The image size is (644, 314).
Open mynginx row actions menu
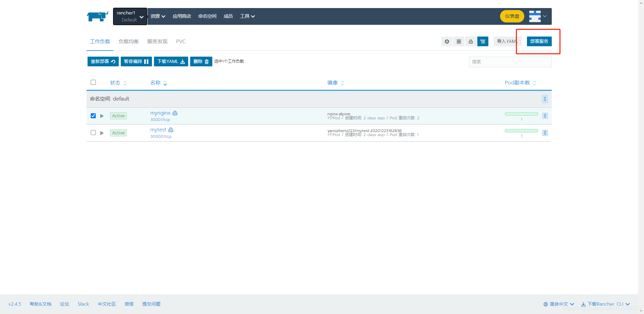(545, 116)
